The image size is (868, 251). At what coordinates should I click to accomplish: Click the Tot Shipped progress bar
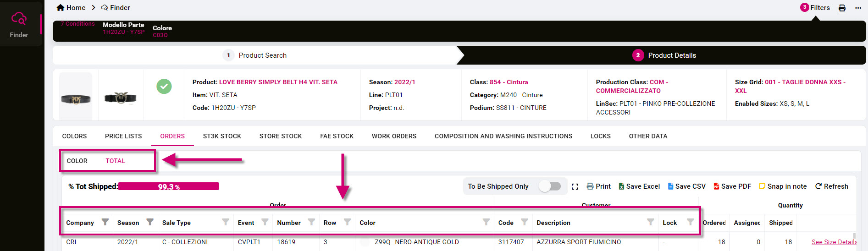[x=168, y=186]
